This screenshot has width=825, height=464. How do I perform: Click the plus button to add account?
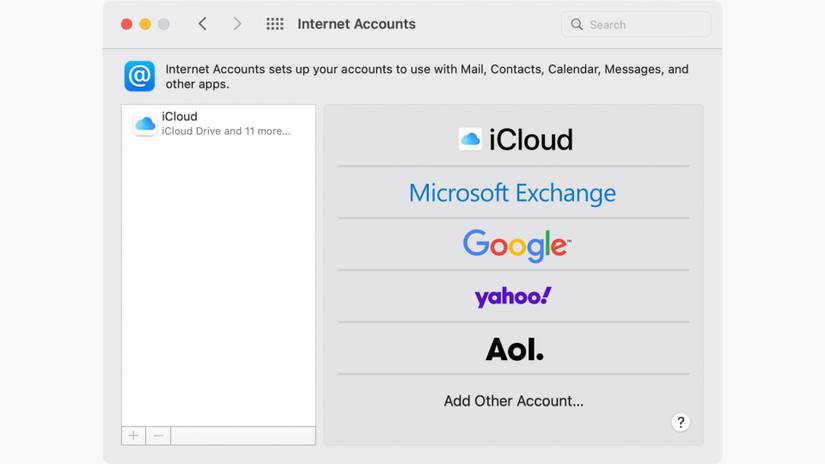tap(134, 435)
